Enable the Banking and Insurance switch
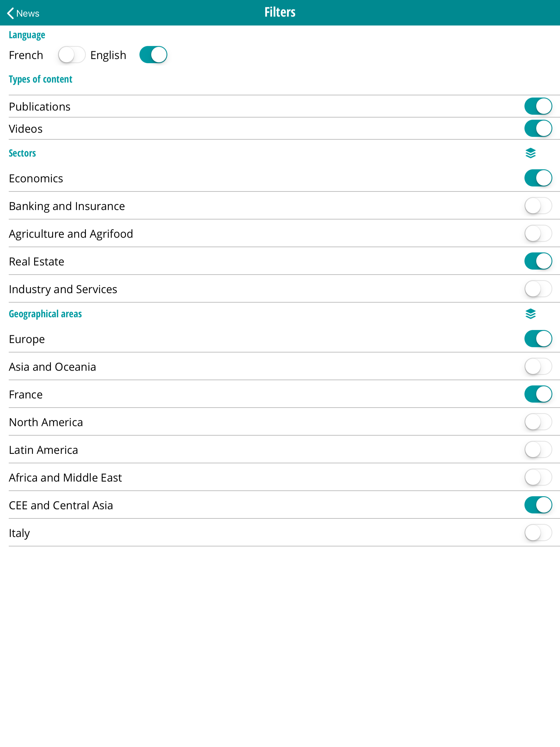The image size is (560, 747). coord(538,206)
